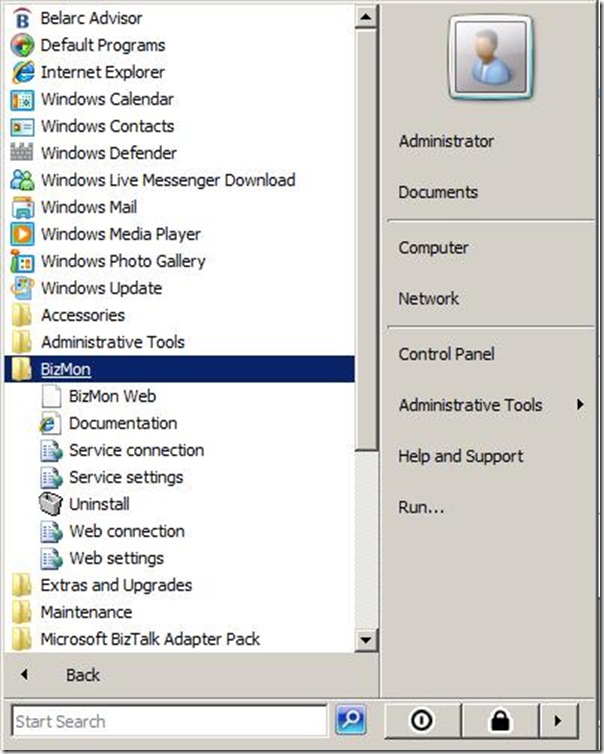
Task: Click into the Start Search field
Action: point(169,721)
